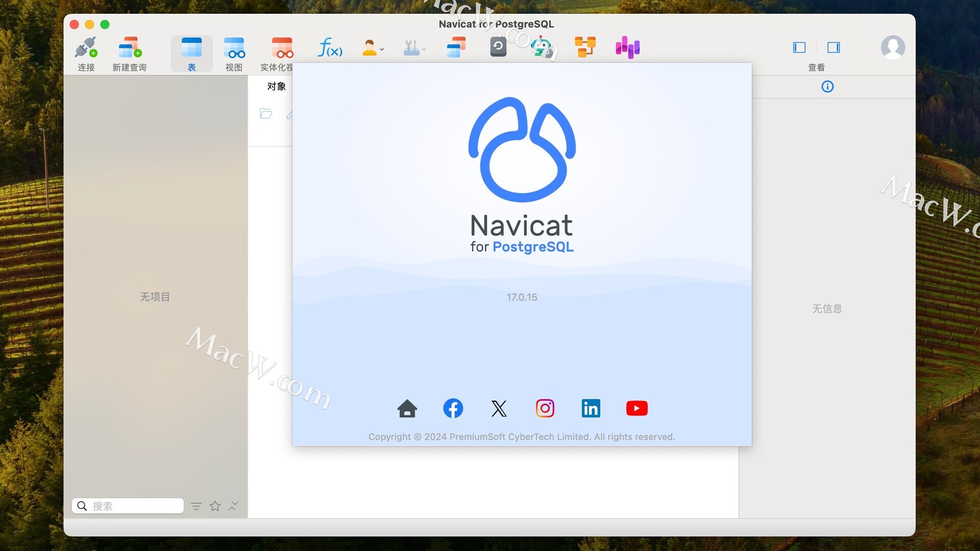Click the 查看 view label
Image resolution: width=980 pixels, height=551 pixels.
pos(816,67)
